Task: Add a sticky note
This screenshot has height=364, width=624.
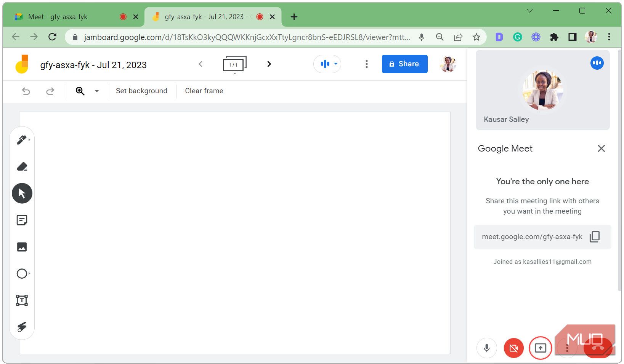Action: click(x=22, y=220)
